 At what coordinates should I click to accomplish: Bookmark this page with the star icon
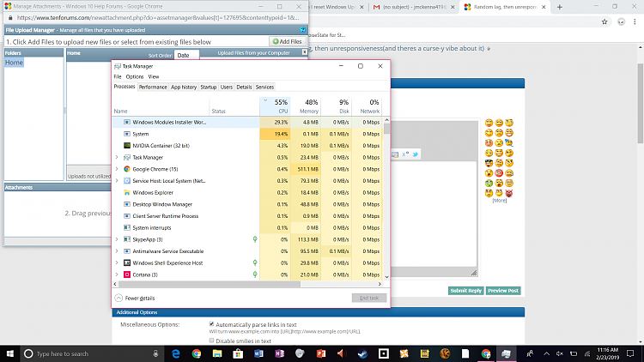tap(605, 21)
